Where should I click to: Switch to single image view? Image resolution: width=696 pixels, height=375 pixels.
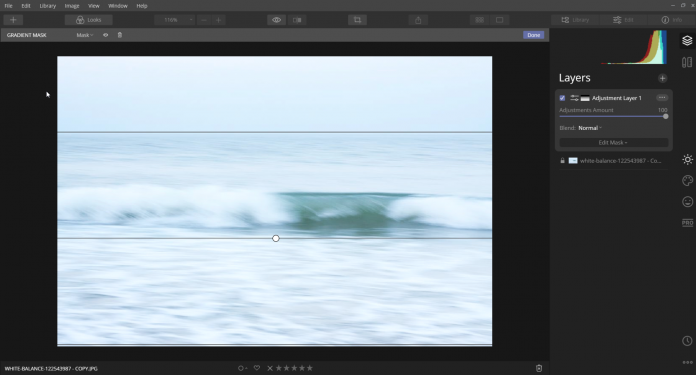point(499,20)
